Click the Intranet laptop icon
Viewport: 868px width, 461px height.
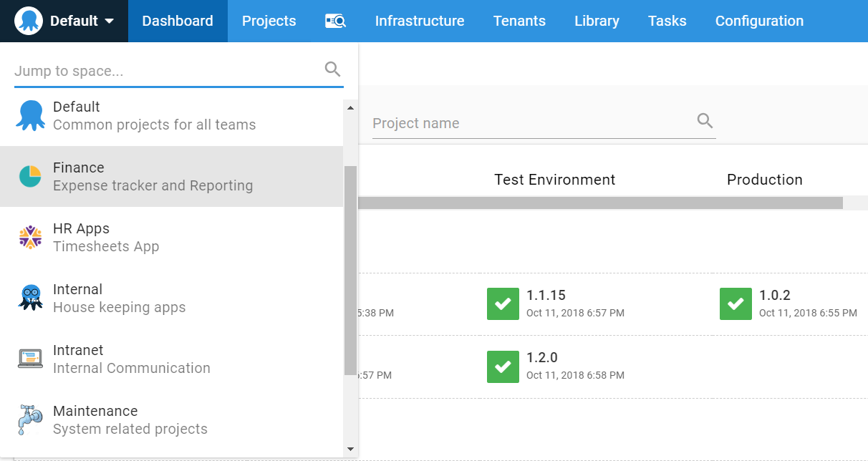[x=30, y=358]
